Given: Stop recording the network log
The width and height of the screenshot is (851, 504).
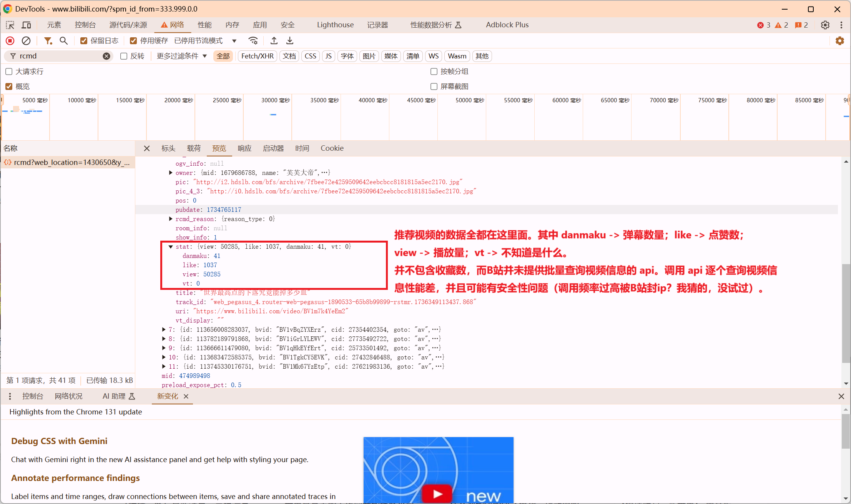Looking at the screenshot, I should [10, 41].
